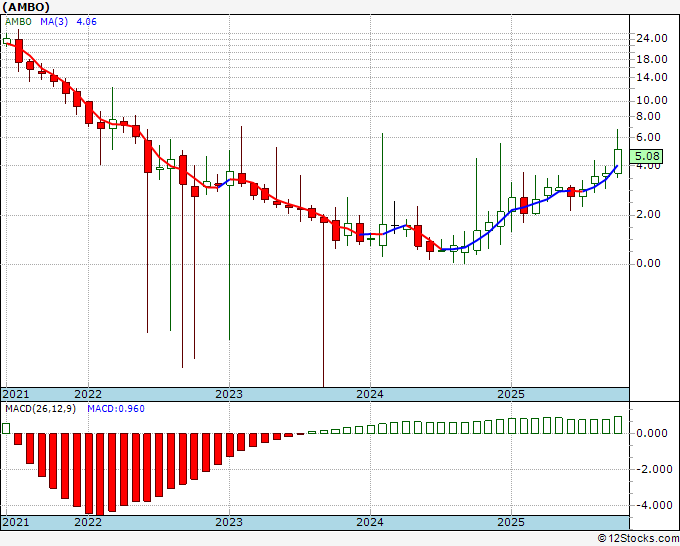
Task: Click the MACD(26,12,9) indicator label
Action: pyautogui.click(x=40, y=409)
